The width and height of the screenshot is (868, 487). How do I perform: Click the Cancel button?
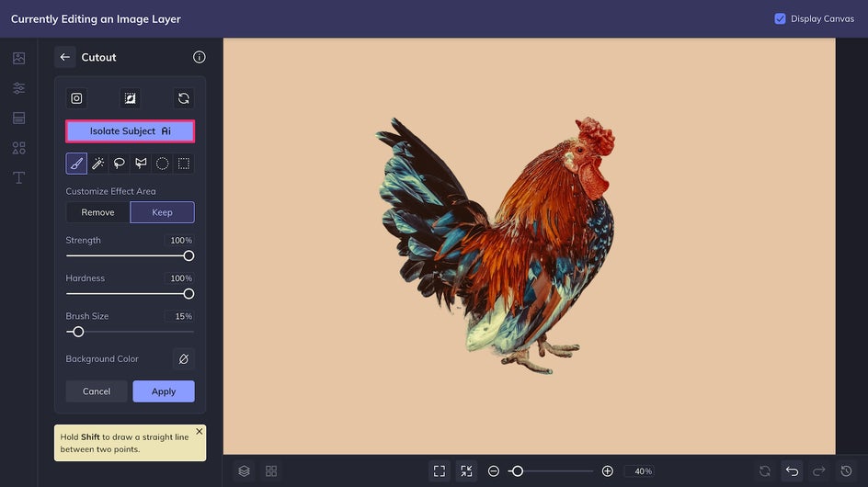(97, 391)
